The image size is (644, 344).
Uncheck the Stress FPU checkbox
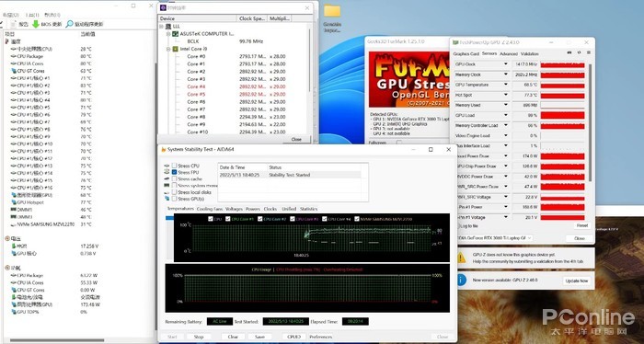tap(174, 172)
